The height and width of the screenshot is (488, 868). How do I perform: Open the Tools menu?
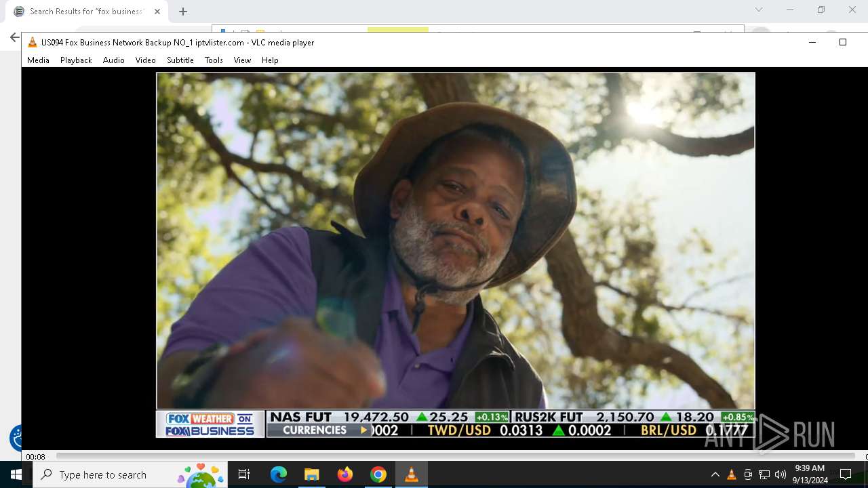pyautogui.click(x=214, y=60)
